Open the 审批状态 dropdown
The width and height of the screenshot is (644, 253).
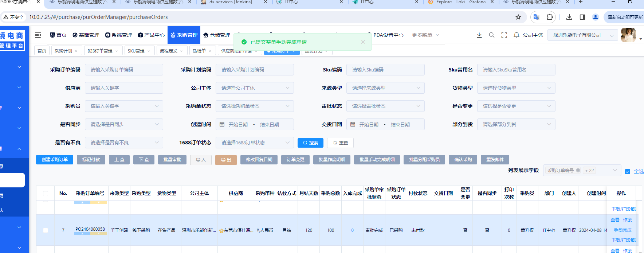tap(385, 106)
